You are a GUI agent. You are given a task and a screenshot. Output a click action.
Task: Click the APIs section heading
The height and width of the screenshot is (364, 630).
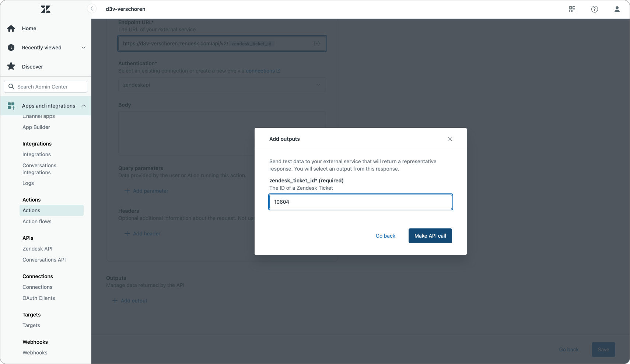click(x=28, y=238)
